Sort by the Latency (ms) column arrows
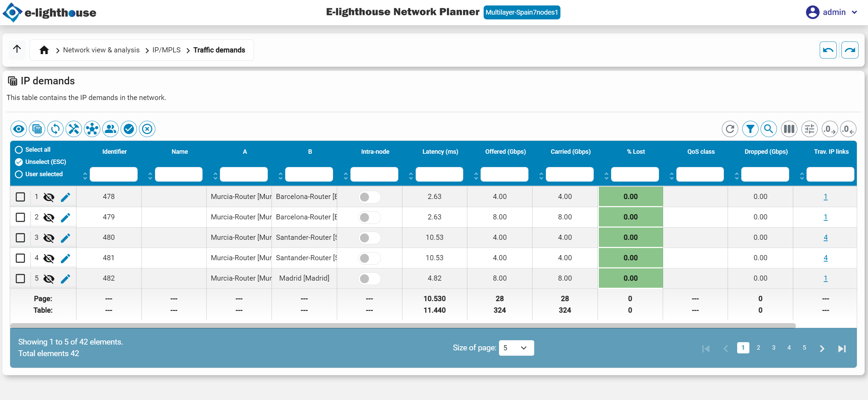Screen dimensions: 868x400 (x=411, y=176)
